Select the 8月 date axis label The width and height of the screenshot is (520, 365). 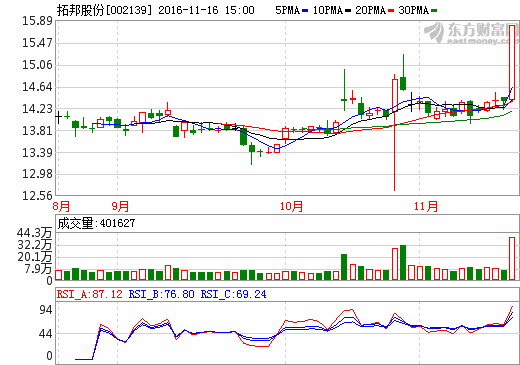click(x=61, y=206)
